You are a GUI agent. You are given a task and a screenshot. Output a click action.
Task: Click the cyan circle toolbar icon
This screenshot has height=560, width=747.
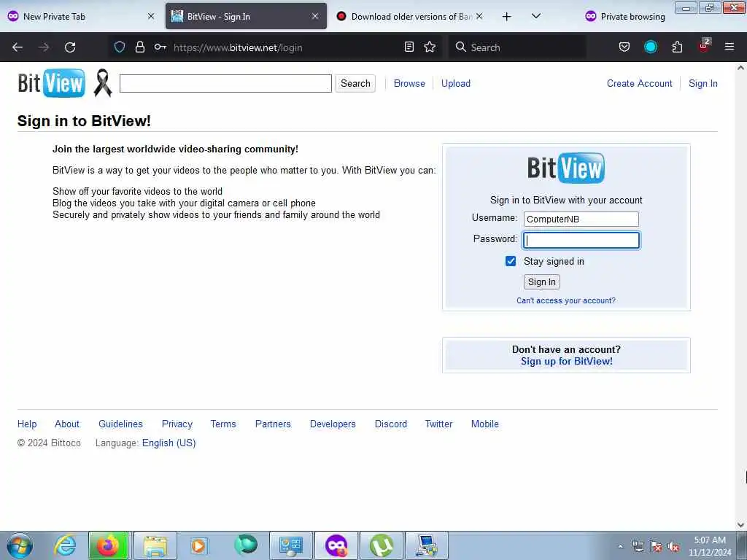(650, 47)
